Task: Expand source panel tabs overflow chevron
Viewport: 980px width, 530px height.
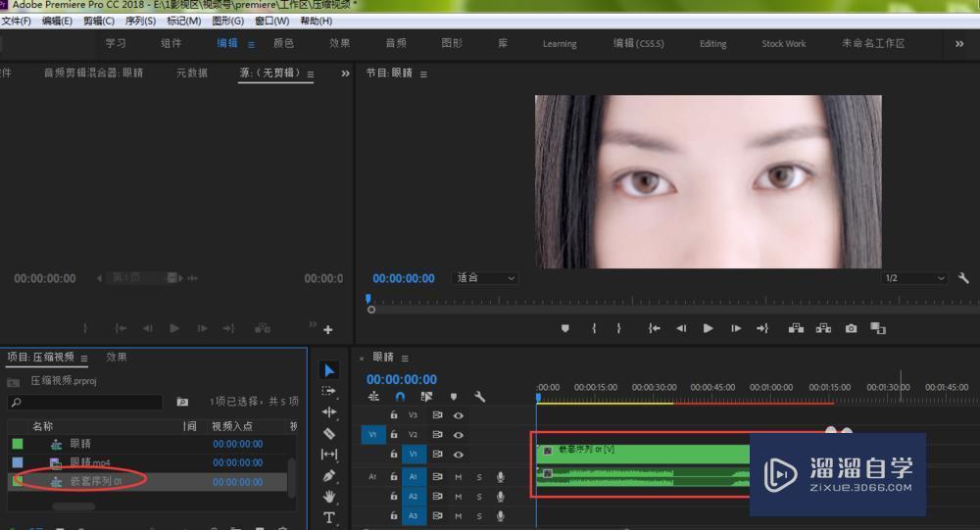Action: [345, 73]
